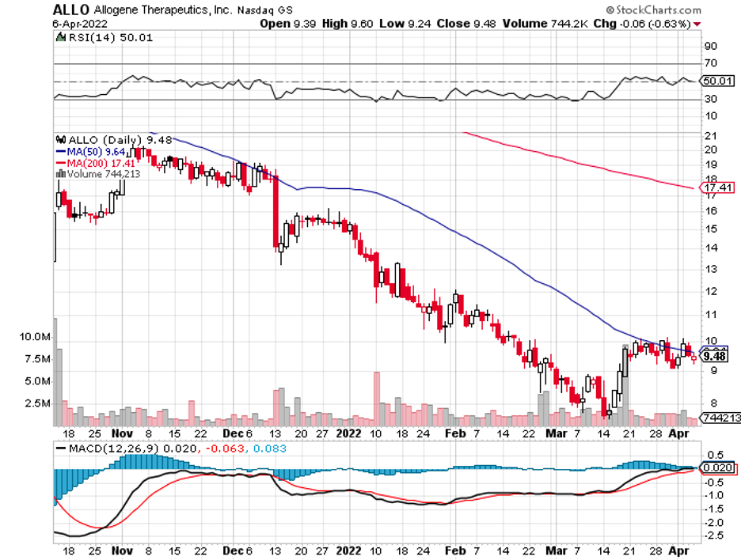741x560 pixels.
Task: Click Feb on the price chart date axis
Action: tap(455, 433)
